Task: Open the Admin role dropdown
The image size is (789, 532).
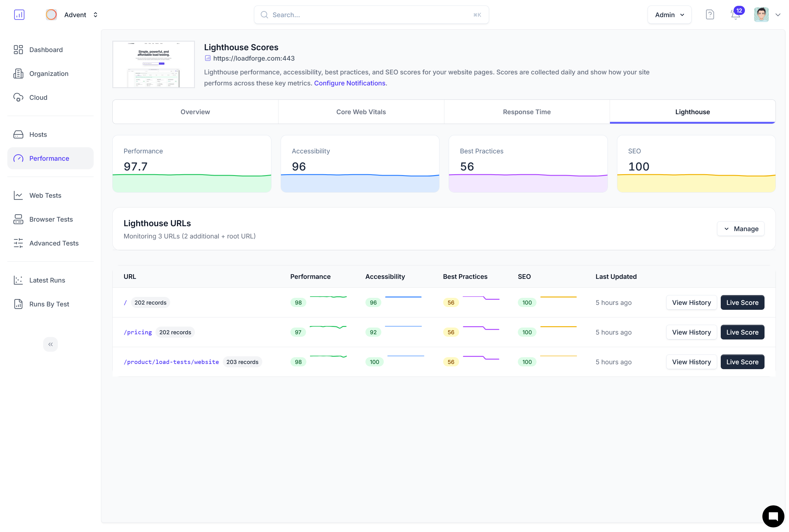Action: coord(669,15)
